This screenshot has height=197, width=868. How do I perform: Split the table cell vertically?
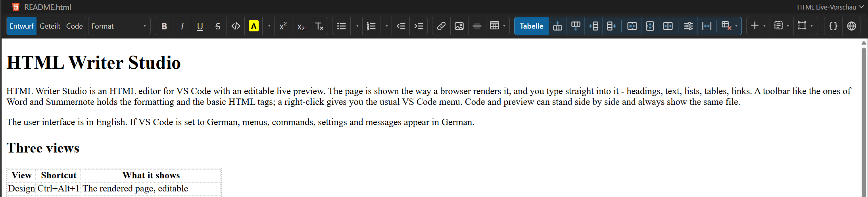(650, 26)
